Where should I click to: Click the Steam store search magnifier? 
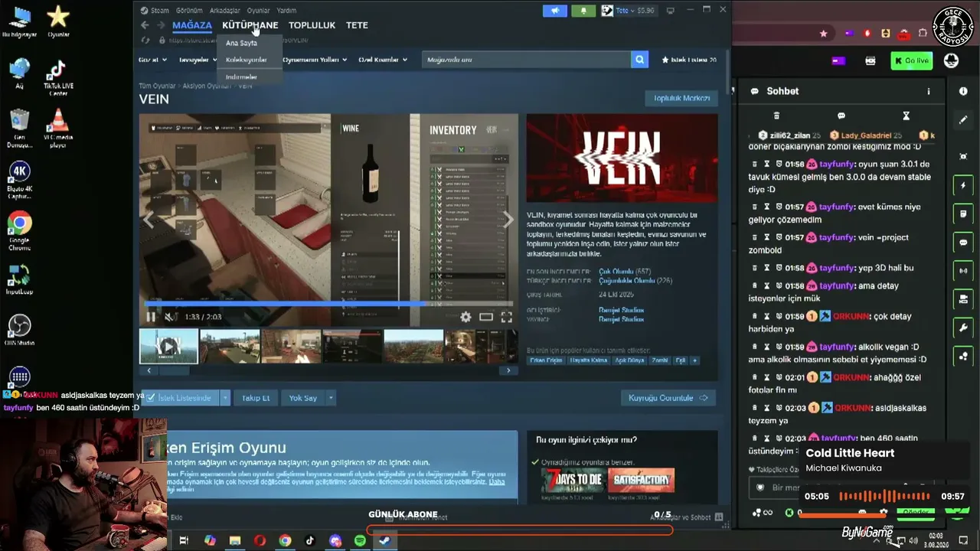click(x=639, y=60)
